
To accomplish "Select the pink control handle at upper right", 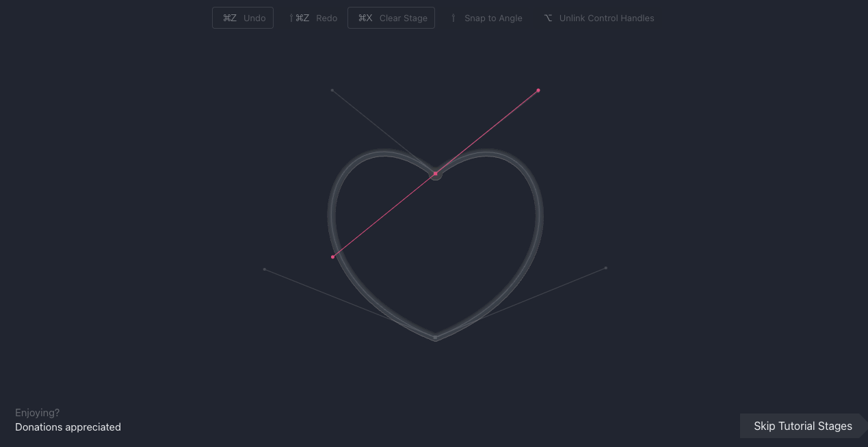I will pos(538,90).
